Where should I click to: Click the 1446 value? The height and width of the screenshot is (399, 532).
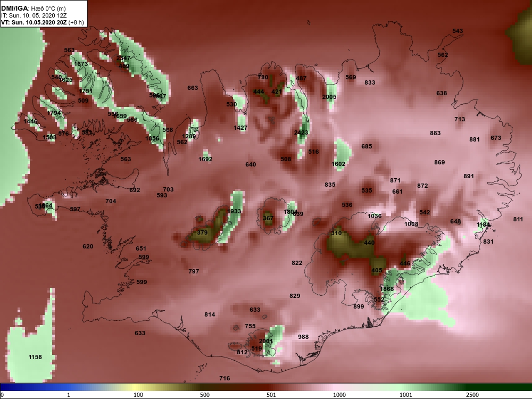click(x=30, y=121)
